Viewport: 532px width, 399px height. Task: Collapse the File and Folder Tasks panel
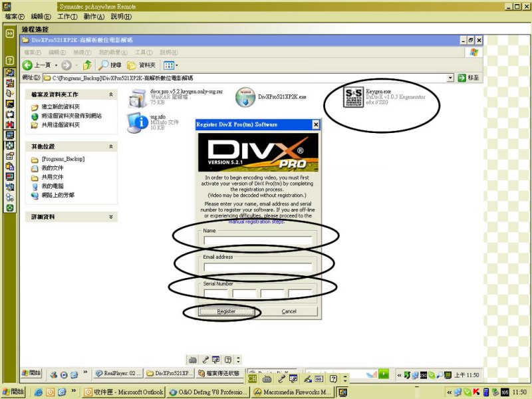110,94
